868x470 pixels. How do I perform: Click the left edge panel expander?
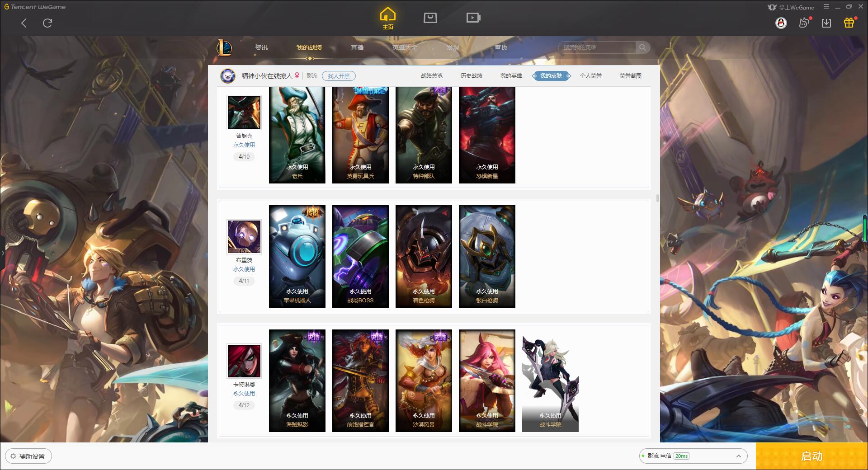pyautogui.click(x=2, y=253)
